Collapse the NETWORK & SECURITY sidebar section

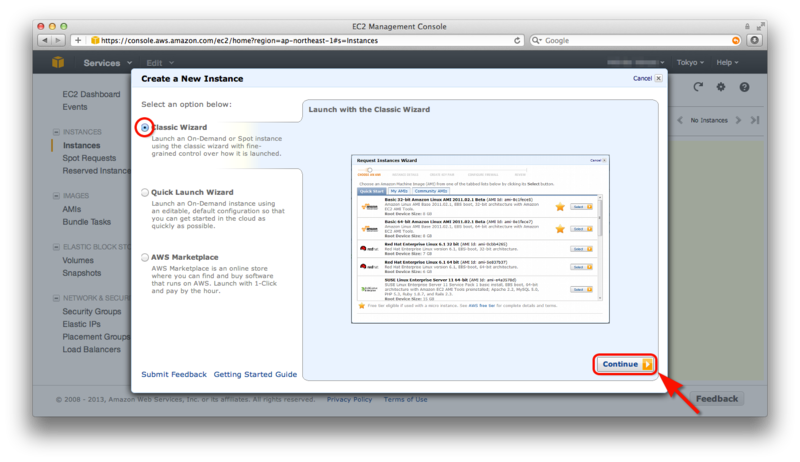pos(56,298)
